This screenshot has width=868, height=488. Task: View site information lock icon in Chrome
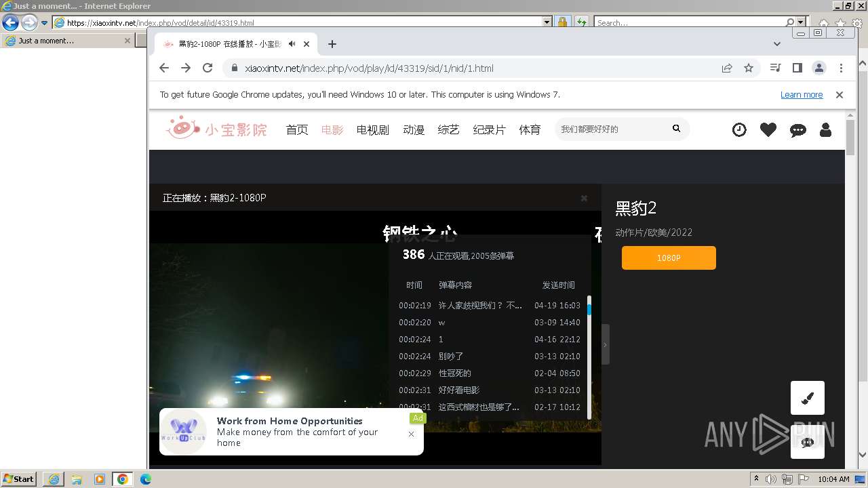click(x=235, y=68)
